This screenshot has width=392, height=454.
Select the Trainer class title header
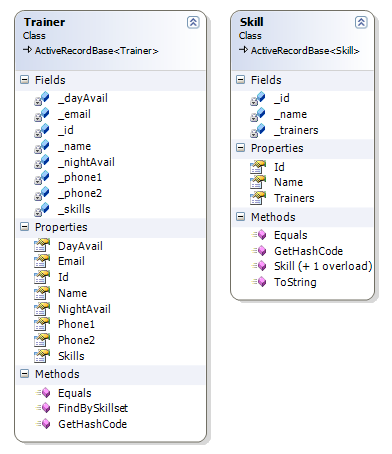(x=44, y=22)
